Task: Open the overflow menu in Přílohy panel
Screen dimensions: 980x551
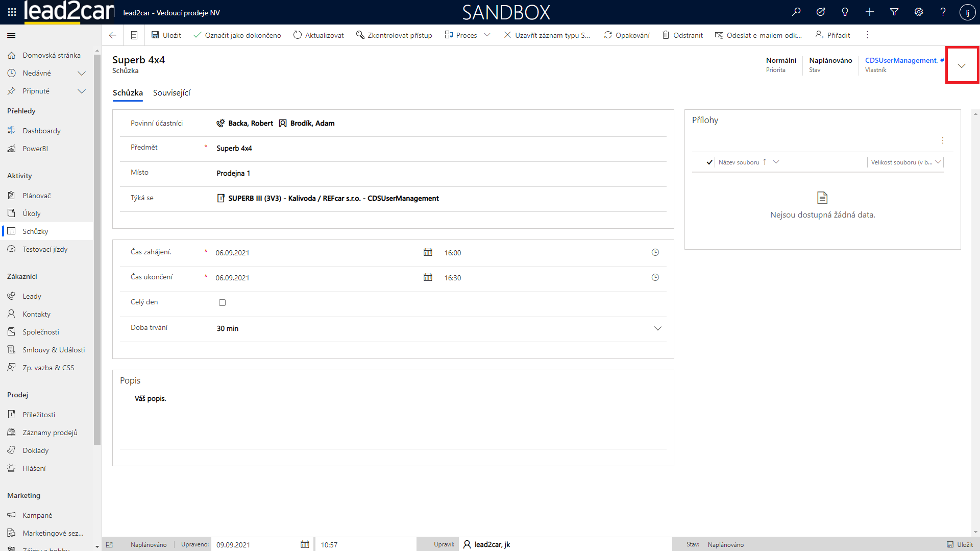Action: [943, 140]
